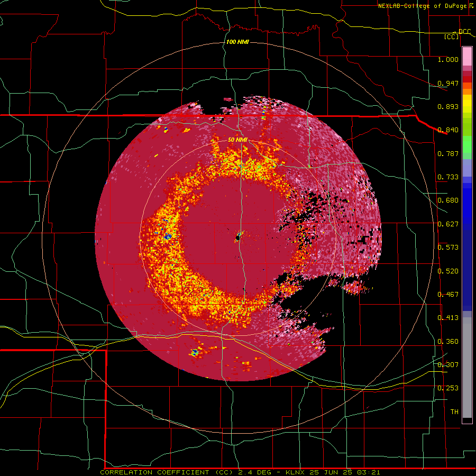Click the 1.000 value on the color scale
476x476 pixels.
[x=448, y=59]
